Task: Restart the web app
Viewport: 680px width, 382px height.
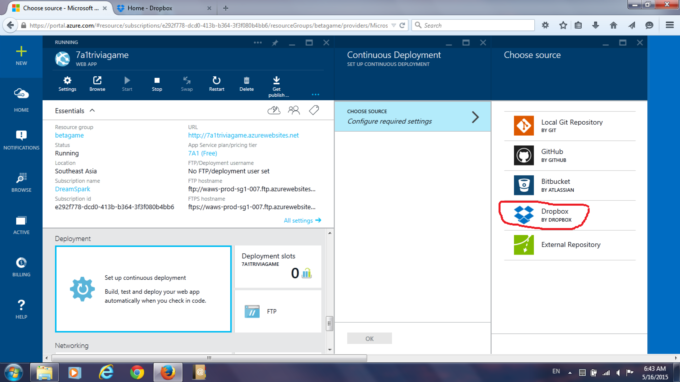Action: click(x=216, y=84)
